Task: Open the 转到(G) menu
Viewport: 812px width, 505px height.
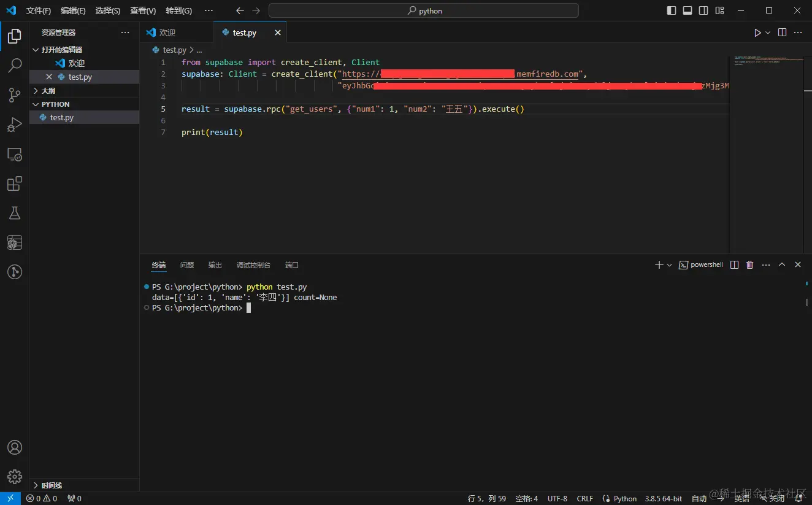Action: tap(178, 10)
